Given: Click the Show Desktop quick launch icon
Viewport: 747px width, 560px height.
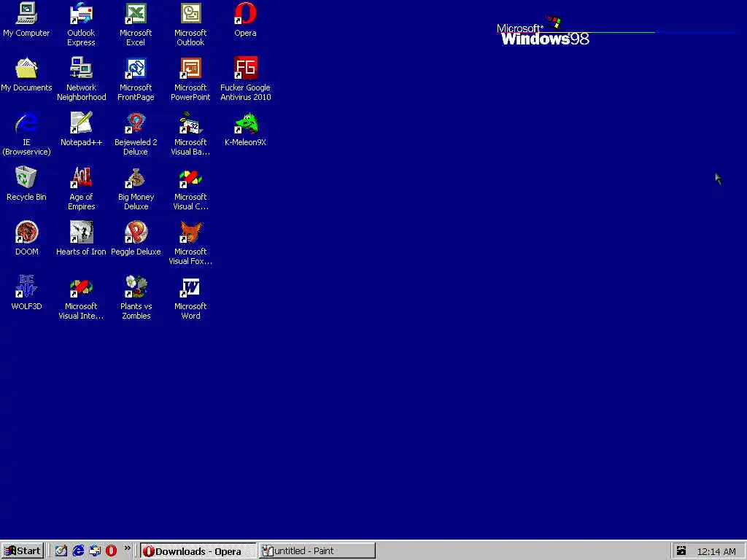Looking at the screenshot, I should (x=61, y=551).
